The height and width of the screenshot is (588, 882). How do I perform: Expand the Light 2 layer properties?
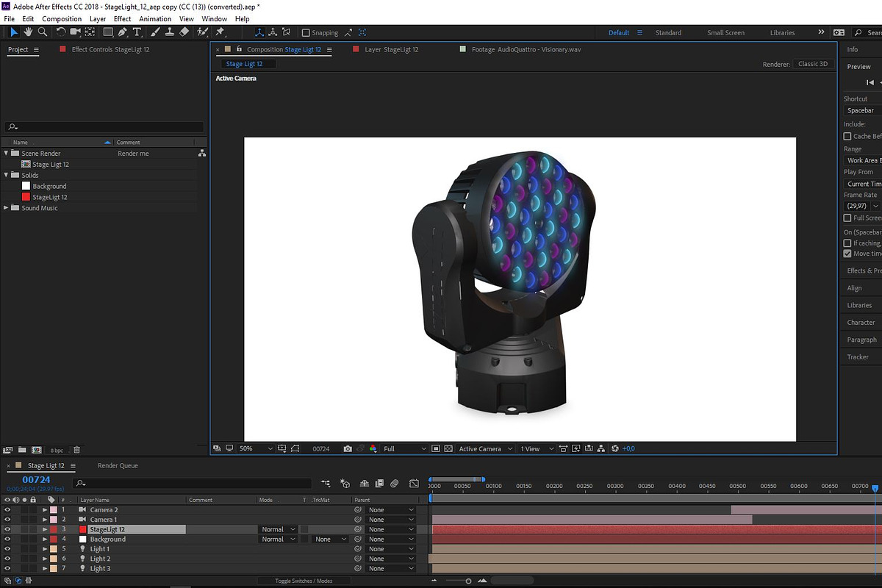[45, 559]
